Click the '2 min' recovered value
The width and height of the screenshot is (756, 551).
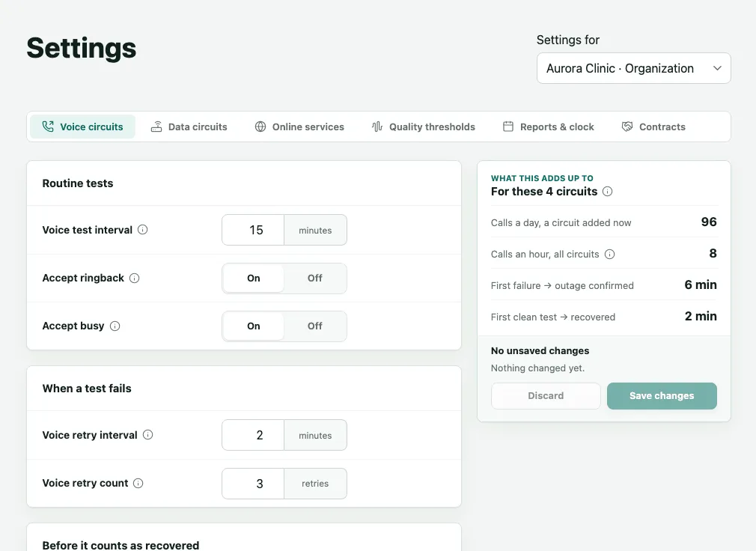[701, 316]
